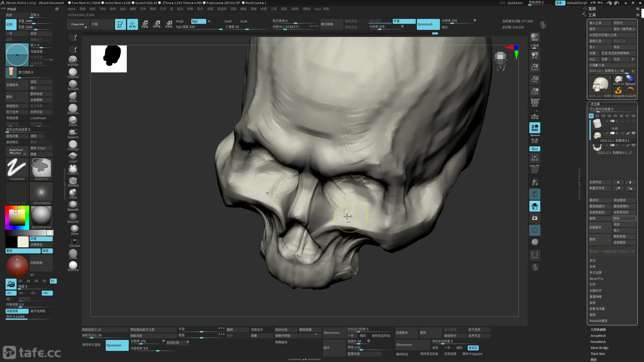Select the ClayBuildup brush icon
The height and width of the screenshot is (362, 644).
pyautogui.click(x=73, y=72)
